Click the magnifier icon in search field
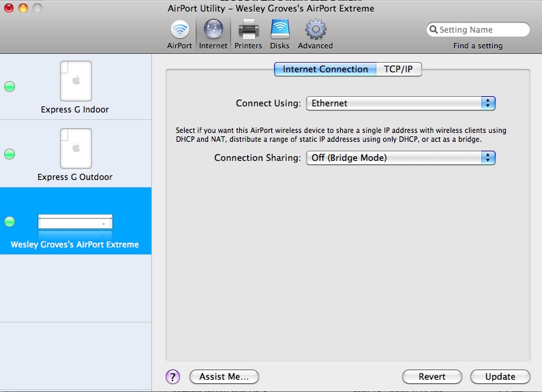The width and height of the screenshot is (542, 392). pyautogui.click(x=434, y=30)
